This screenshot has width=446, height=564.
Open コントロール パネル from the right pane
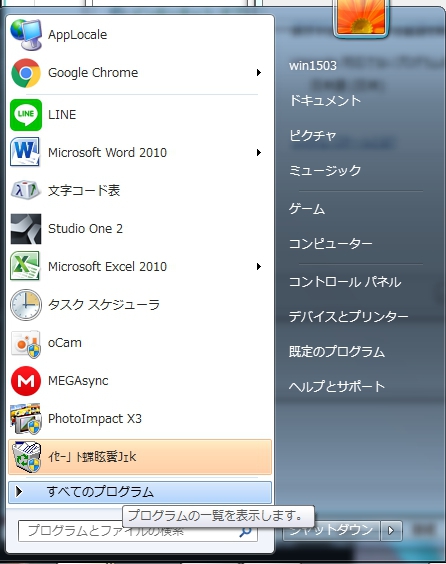pos(345,282)
